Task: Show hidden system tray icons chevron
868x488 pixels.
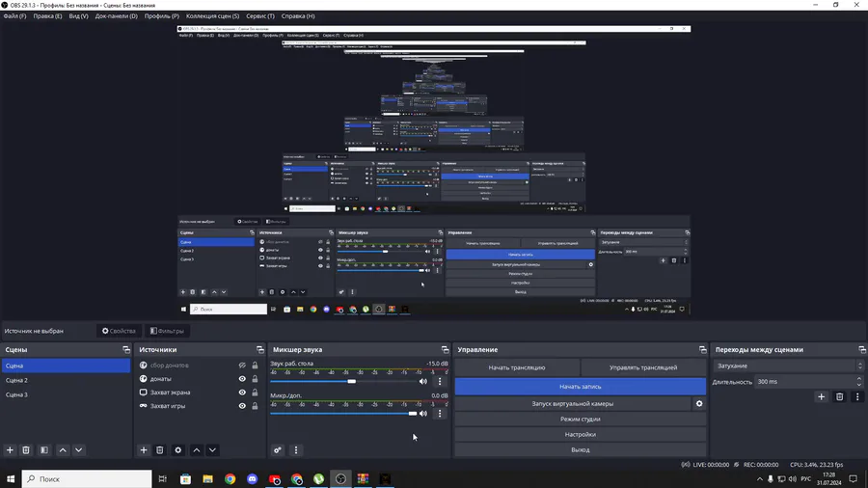Action: click(x=760, y=479)
